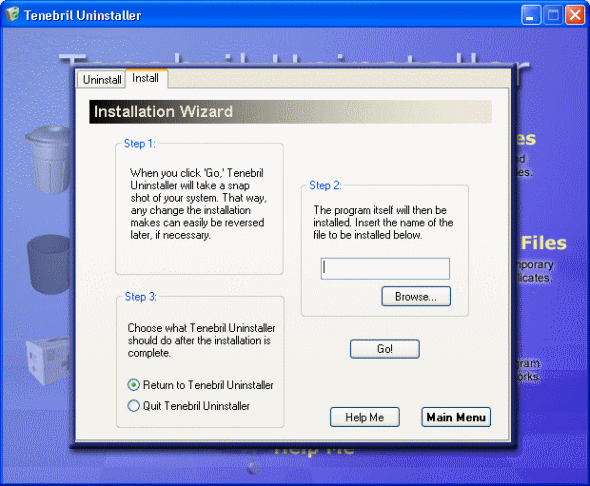
Task: Click the Step 1: group label
Action: click(140, 144)
